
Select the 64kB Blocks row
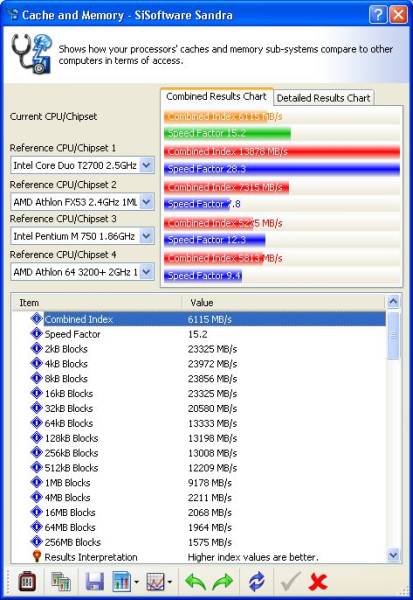(x=199, y=423)
